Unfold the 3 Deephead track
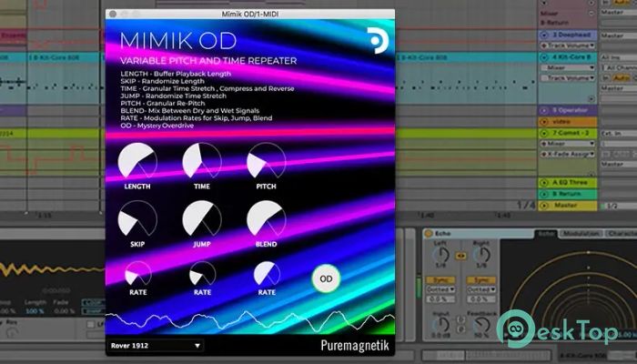Screen dimensions: 637x364 tap(544, 35)
